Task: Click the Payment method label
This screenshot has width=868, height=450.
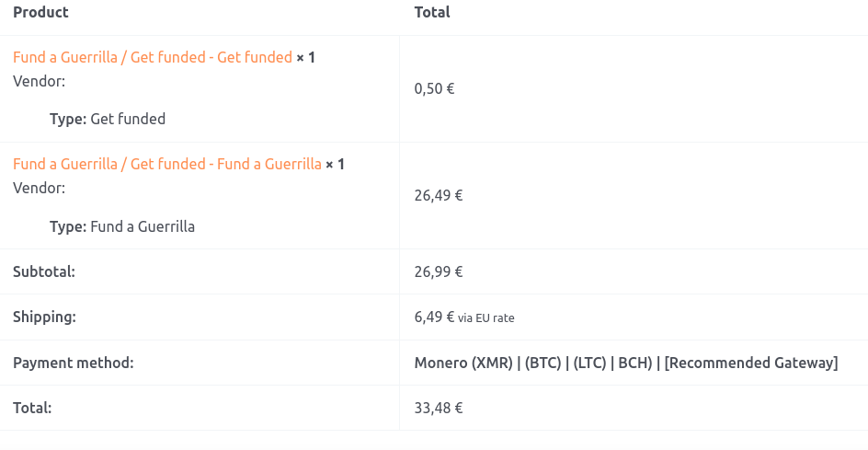Action: coord(74,363)
